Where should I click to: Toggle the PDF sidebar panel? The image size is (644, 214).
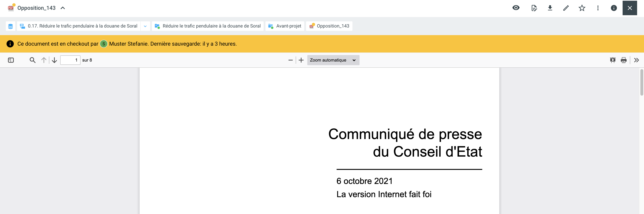point(11,60)
